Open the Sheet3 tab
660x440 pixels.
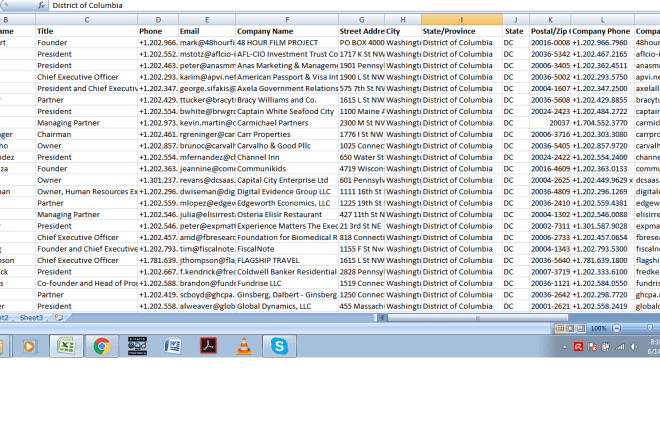pos(32,317)
